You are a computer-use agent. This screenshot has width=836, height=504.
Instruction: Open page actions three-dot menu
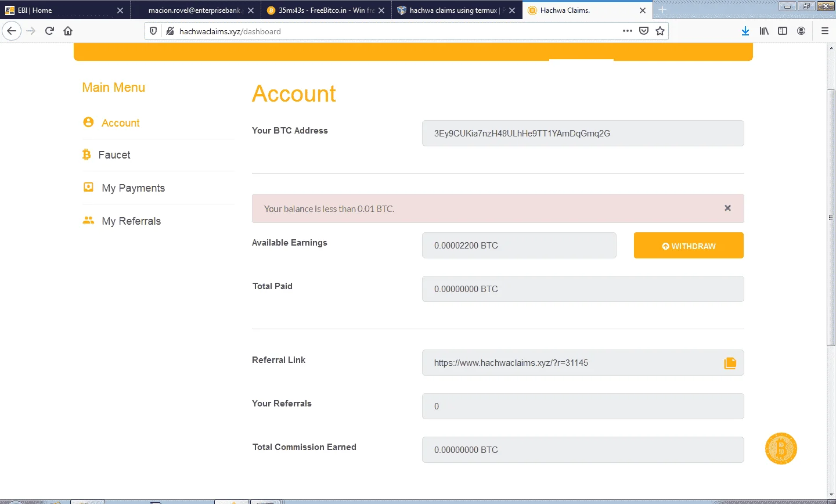tap(628, 31)
